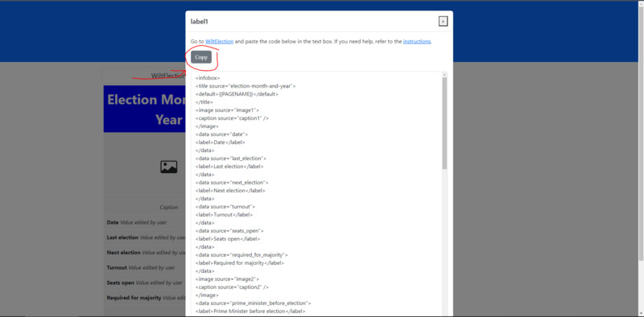The image size is (644, 317).
Task: Click the "<label>Date</label>" line
Action: coord(220,142)
